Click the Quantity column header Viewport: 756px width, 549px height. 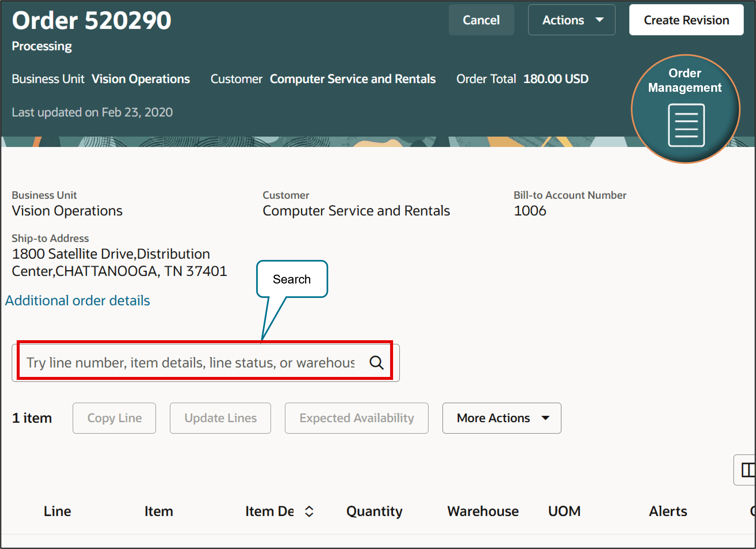[x=374, y=511]
